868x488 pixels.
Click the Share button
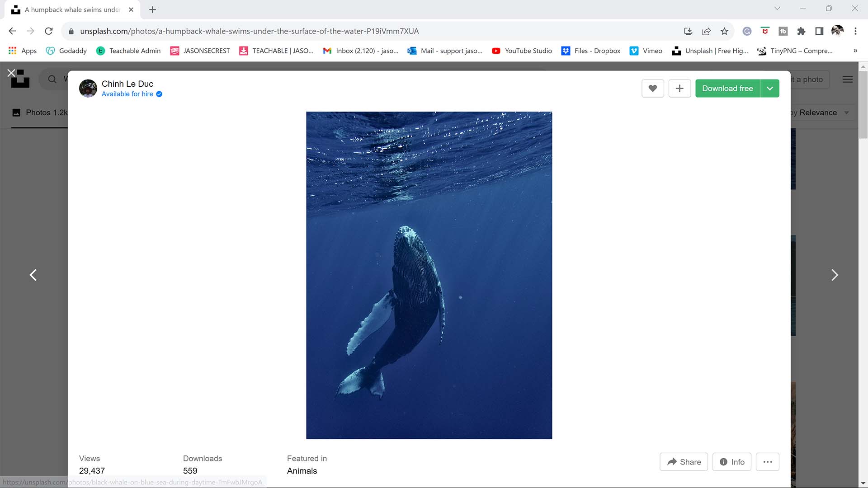(684, 462)
